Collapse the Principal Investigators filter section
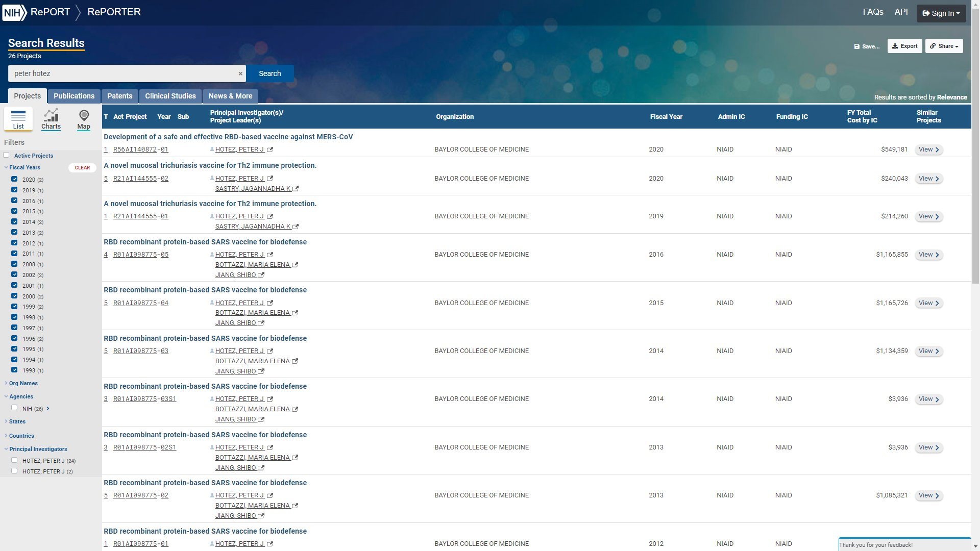The width and height of the screenshot is (980, 551). click(x=36, y=449)
